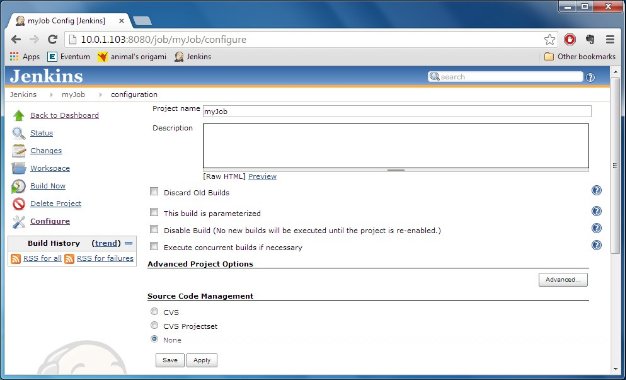This screenshot has height=380, width=626.
Task: Reload the page with the refresh icon
Action: (x=52, y=39)
